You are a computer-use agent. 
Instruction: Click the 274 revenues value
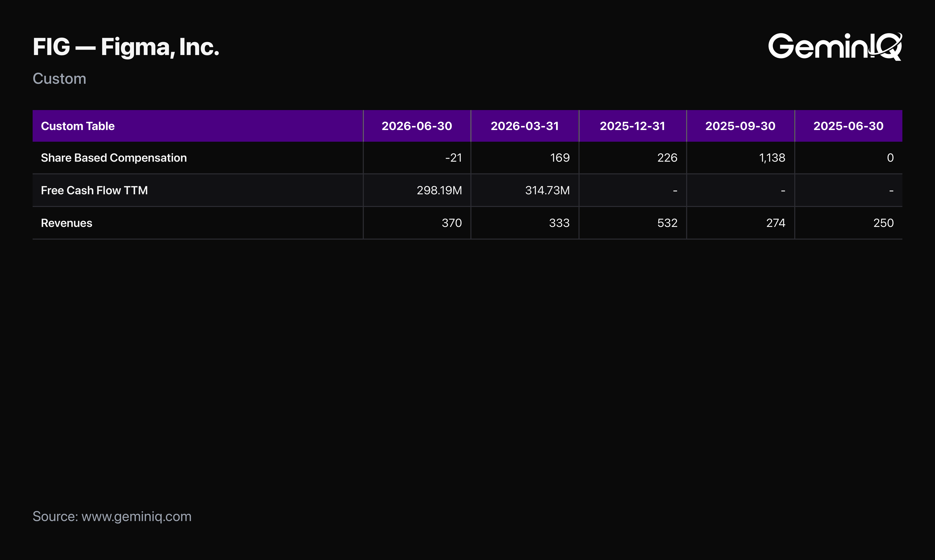click(x=776, y=223)
